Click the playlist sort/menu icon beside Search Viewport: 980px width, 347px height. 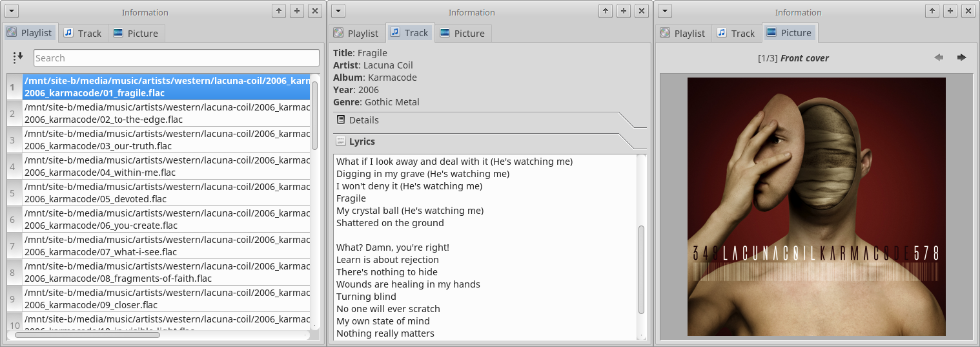pyautogui.click(x=18, y=58)
